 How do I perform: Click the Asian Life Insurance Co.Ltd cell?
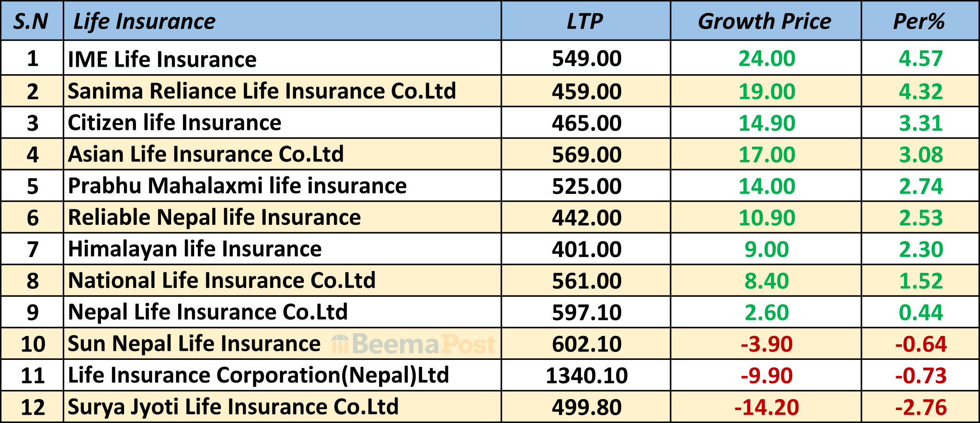[x=206, y=154]
